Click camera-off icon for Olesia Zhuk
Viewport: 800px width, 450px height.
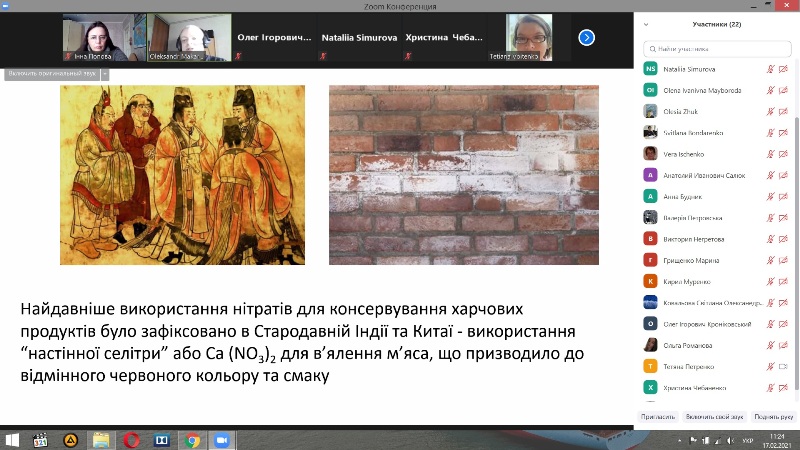click(x=783, y=111)
